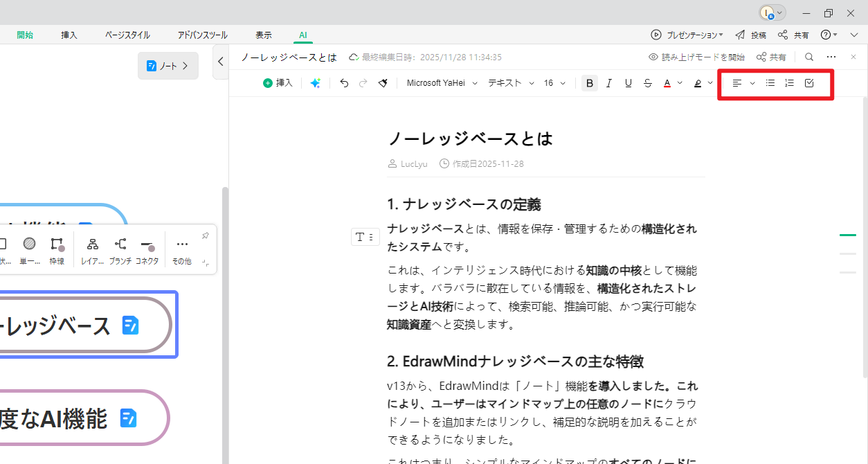Open the 挿入 ribbon tab
868x464 pixels.
click(x=69, y=34)
